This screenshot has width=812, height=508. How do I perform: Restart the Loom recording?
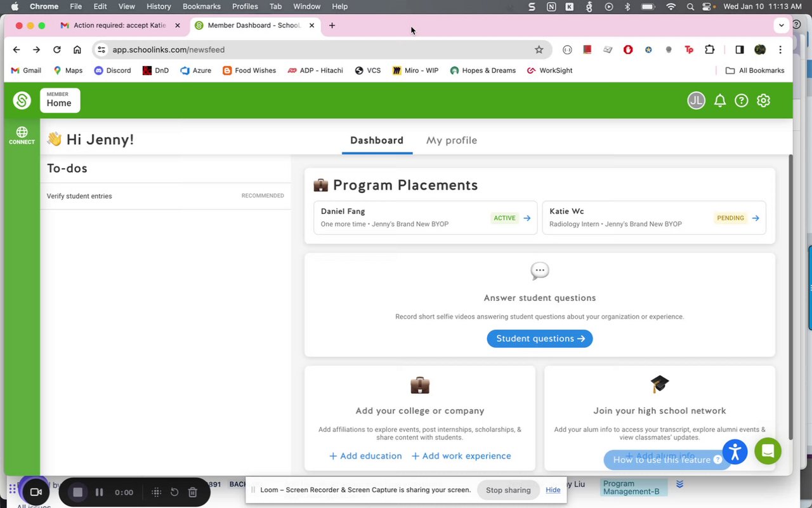(x=174, y=492)
